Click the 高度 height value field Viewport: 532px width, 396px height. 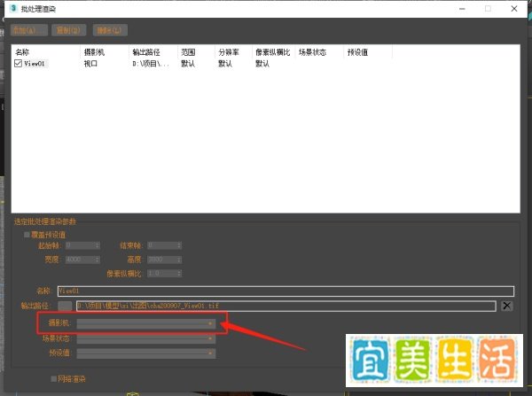(x=165, y=260)
